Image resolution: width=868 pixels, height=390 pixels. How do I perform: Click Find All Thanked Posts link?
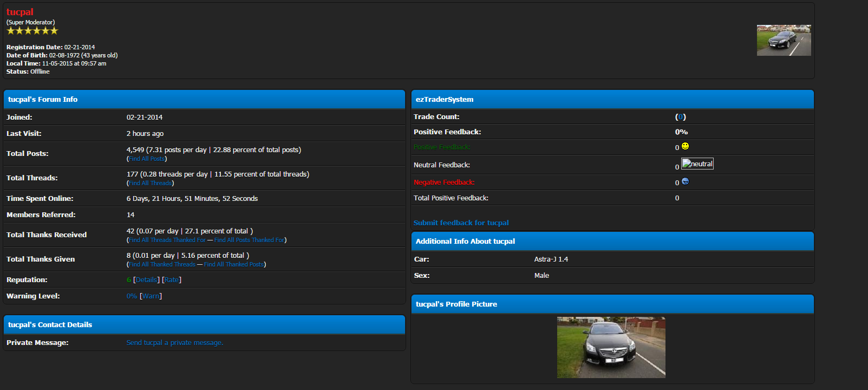(x=234, y=264)
